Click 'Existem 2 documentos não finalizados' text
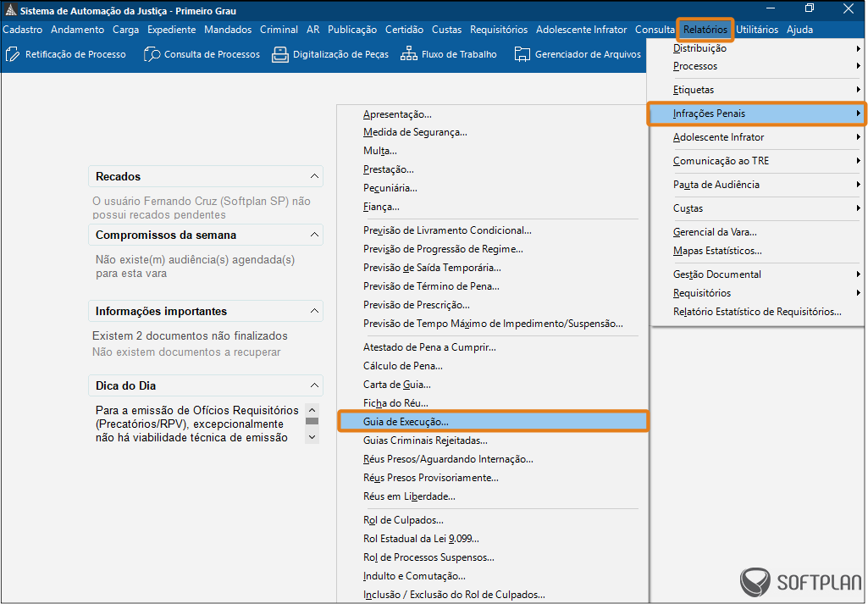The image size is (868, 604). (x=190, y=336)
